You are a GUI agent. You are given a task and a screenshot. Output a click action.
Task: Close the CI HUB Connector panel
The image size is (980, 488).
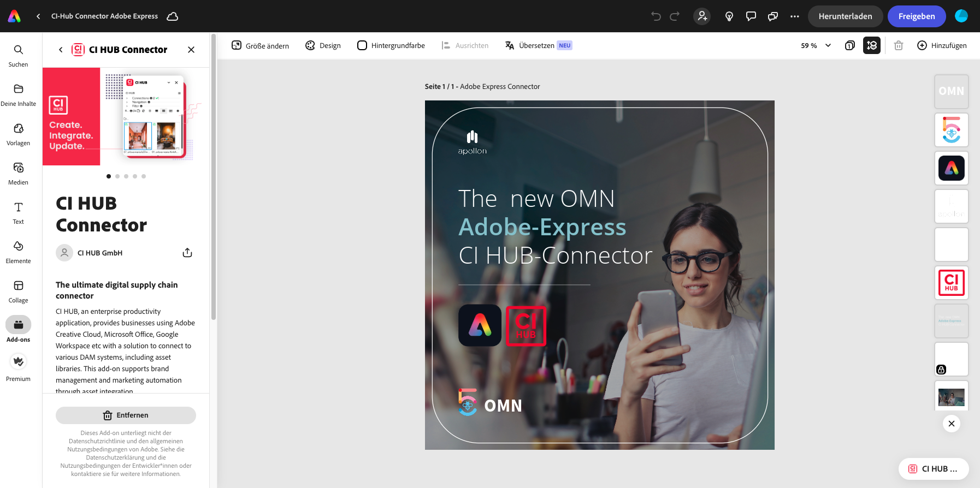point(191,50)
